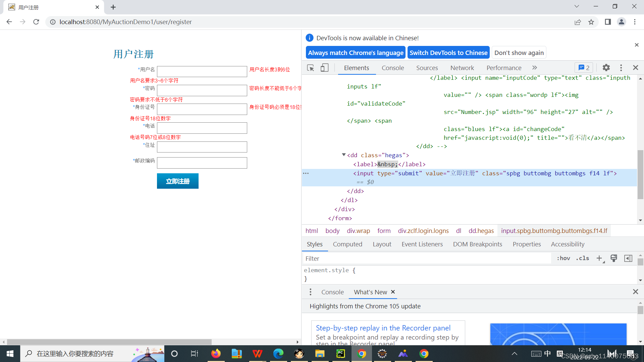Toggle the .cls class editor
This screenshot has width=644, height=362.
pos(583,258)
